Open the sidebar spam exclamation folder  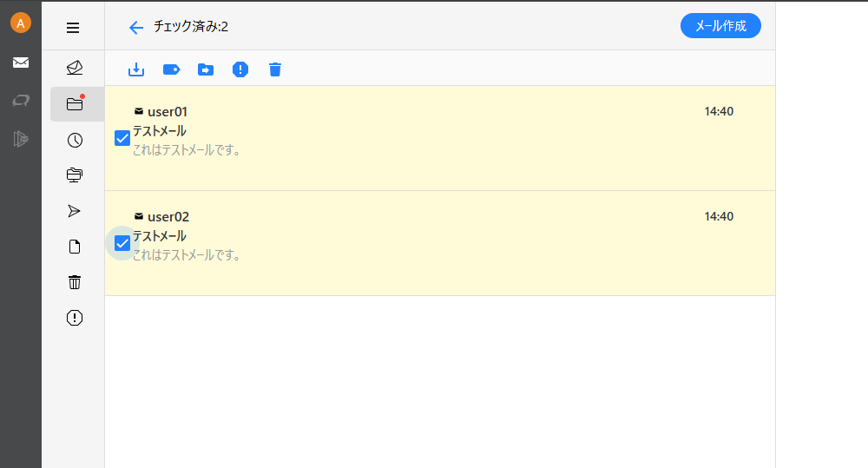75,318
